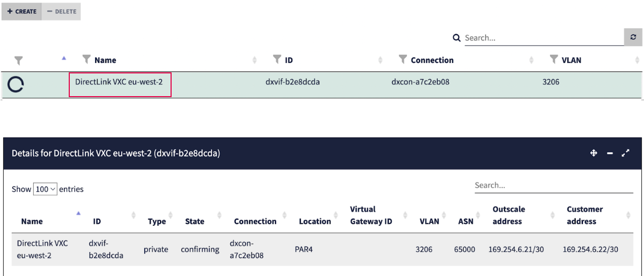This screenshot has height=276, width=644.
Task: Click the VLAN column filter icon
Action: click(x=554, y=59)
